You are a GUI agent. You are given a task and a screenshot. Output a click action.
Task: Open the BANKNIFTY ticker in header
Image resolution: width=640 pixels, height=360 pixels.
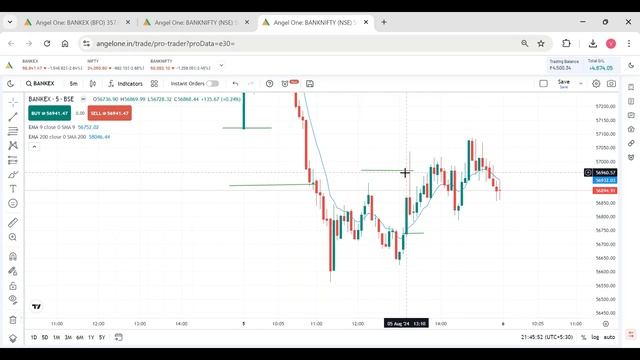pyautogui.click(x=180, y=65)
